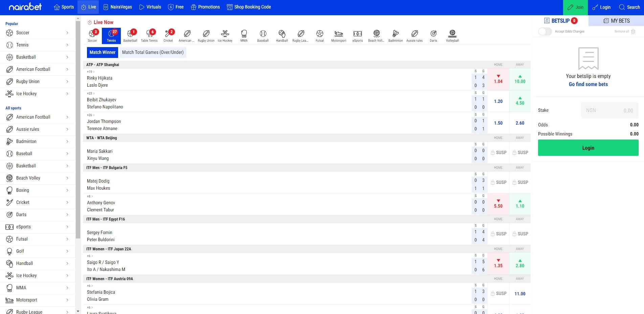Expand the Soccer item in Popular
The image size is (644, 314).
tap(37, 33)
